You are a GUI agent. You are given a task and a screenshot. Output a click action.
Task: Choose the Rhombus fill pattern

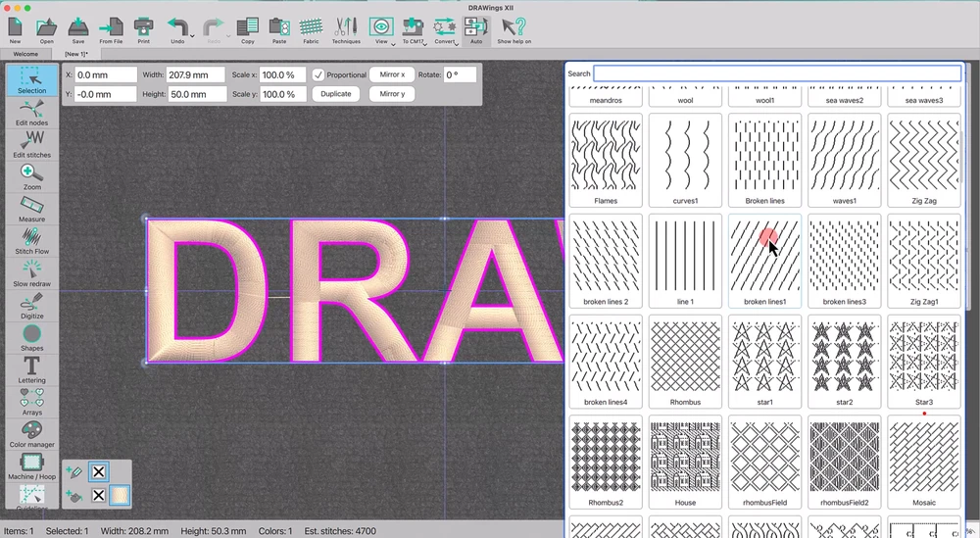pos(685,362)
